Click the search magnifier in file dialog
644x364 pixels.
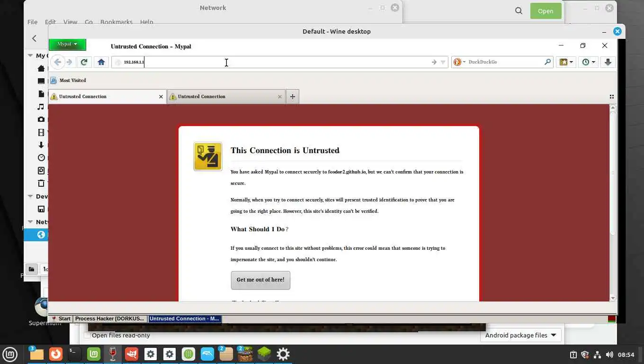tap(519, 11)
